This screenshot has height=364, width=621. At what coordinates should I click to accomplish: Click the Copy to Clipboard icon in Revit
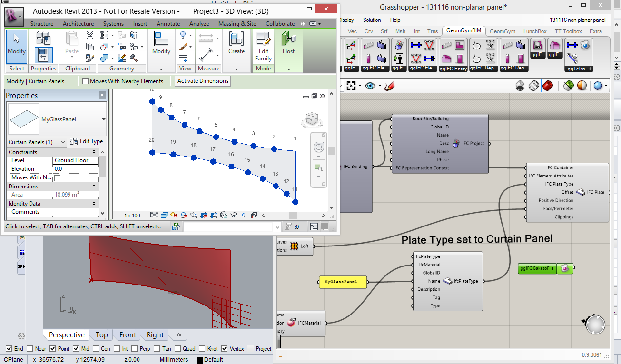pyautogui.click(x=89, y=47)
